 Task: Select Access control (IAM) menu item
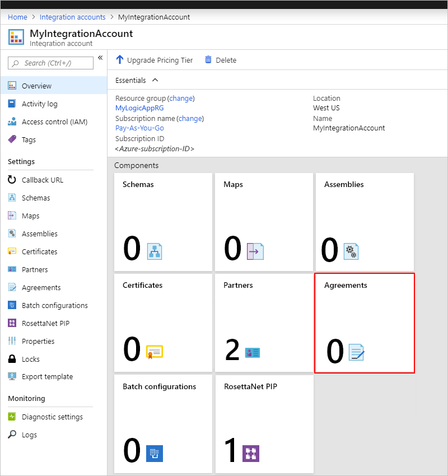pyautogui.click(x=54, y=122)
